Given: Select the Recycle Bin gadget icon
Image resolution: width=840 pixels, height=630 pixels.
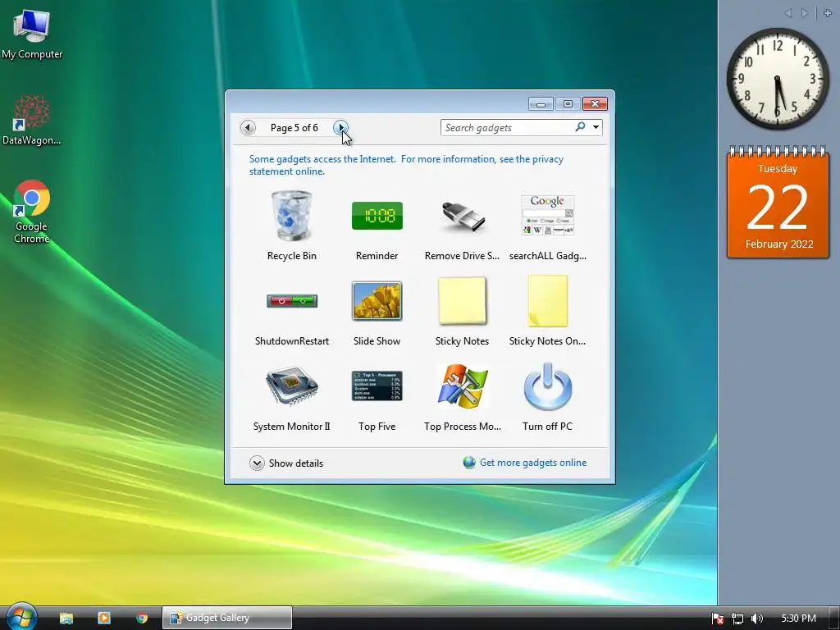Looking at the screenshot, I should 291,216.
